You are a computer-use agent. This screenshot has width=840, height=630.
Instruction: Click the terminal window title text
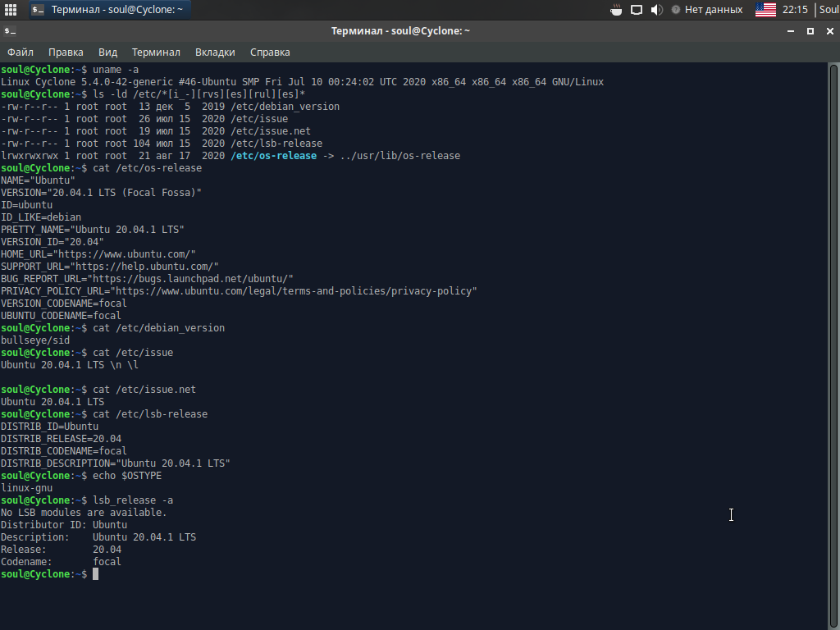point(400,31)
